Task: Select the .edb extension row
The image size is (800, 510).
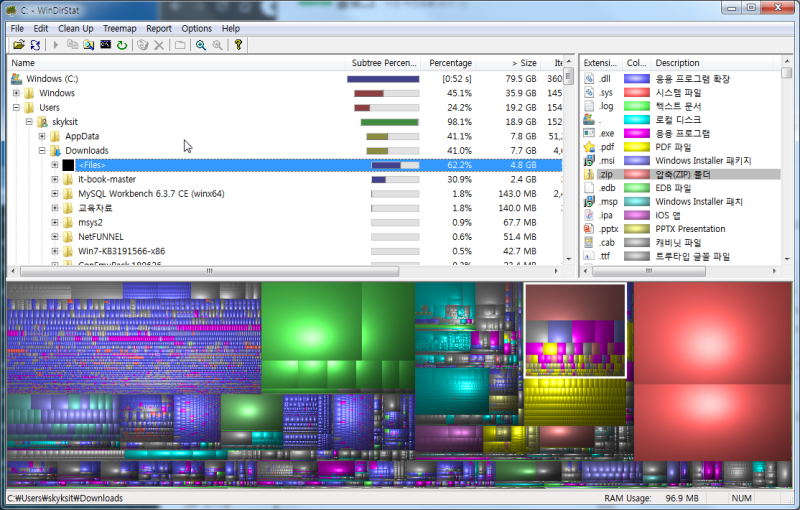Action: (681, 188)
